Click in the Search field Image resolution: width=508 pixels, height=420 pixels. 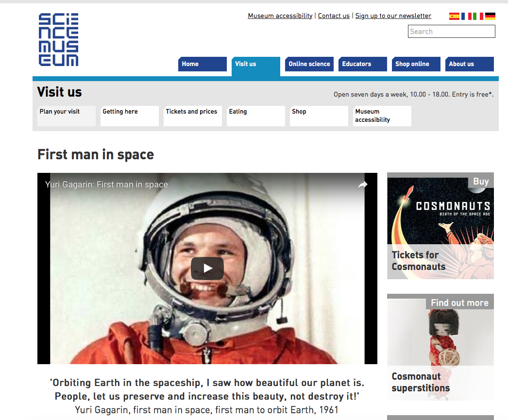pyautogui.click(x=451, y=32)
